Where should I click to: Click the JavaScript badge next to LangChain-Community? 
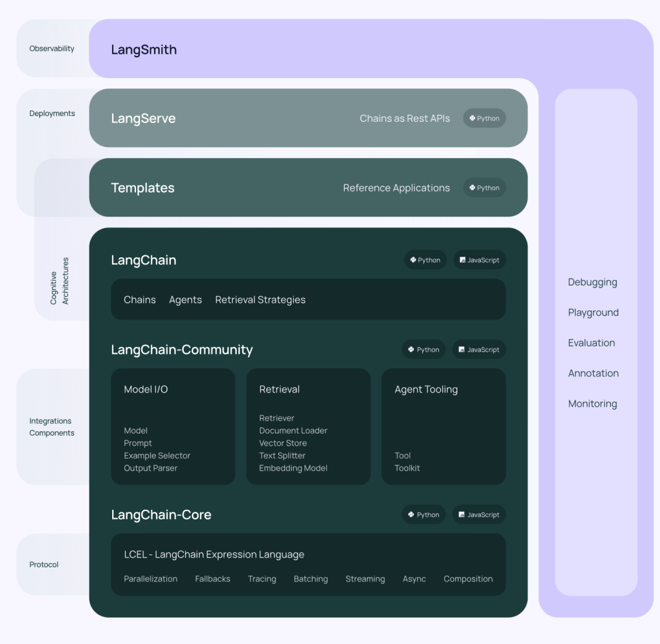pos(479,350)
